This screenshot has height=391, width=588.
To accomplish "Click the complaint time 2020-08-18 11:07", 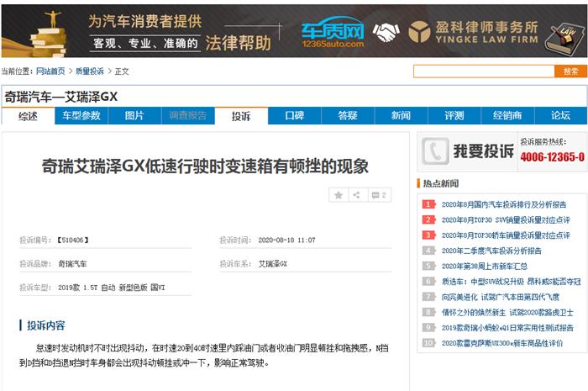I will click(x=287, y=240).
